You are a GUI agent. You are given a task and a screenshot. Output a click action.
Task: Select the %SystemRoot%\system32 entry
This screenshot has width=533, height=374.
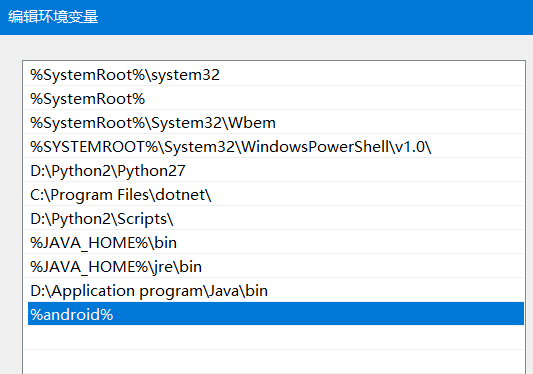pyautogui.click(x=274, y=75)
